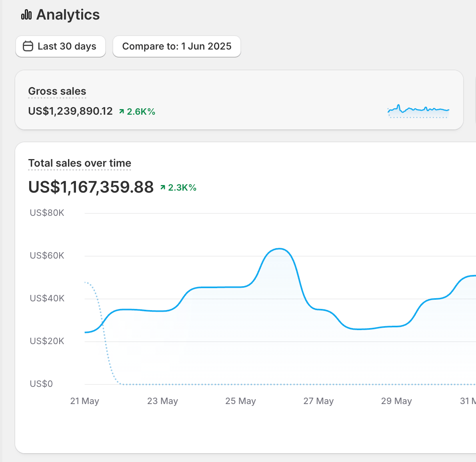Click the 27 May date label
476x462 pixels.
pos(318,401)
